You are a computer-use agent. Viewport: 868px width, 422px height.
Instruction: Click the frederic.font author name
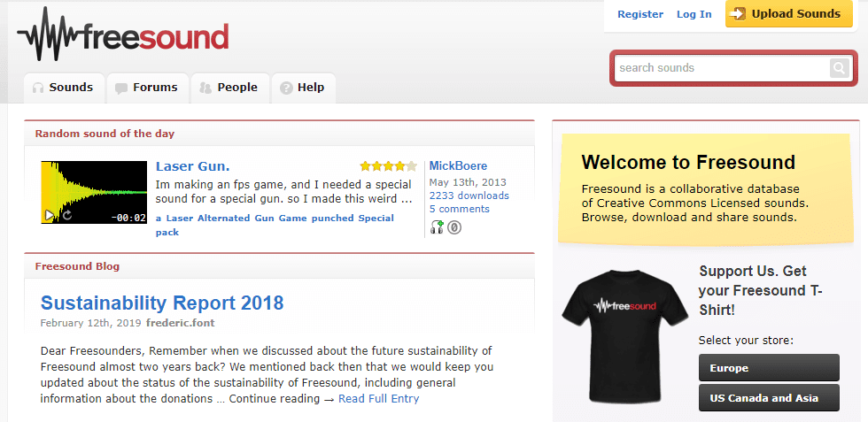[x=181, y=322]
